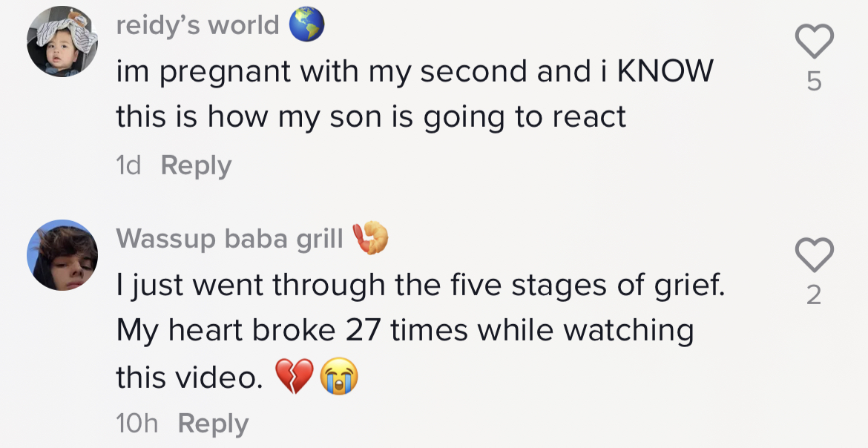This screenshot has height=448, width=868.
Task: Click the like count showing 5
Action: pyautogui.click(x=814, y=82)
